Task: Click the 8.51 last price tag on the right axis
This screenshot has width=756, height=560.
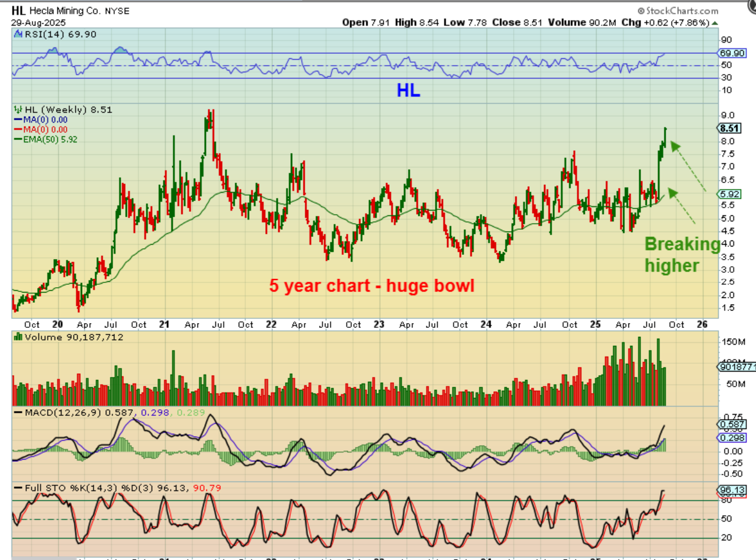Action: [x=729, y=128]
